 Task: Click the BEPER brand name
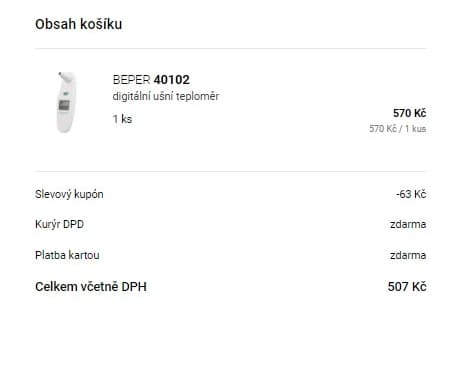tap(131, 80)
